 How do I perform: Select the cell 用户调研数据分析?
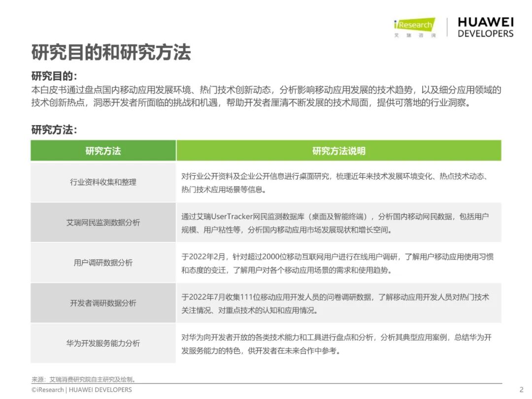pos(103,263)
